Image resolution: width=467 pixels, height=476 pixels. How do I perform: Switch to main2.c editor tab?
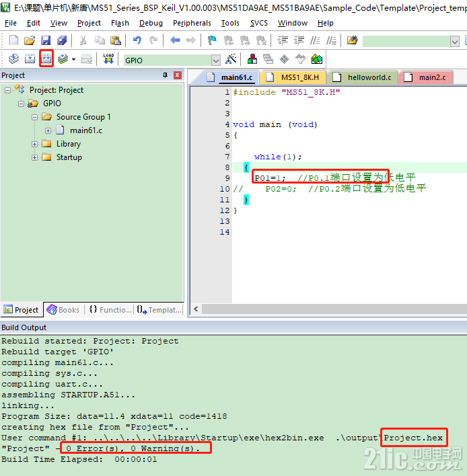tap(426, 77)
